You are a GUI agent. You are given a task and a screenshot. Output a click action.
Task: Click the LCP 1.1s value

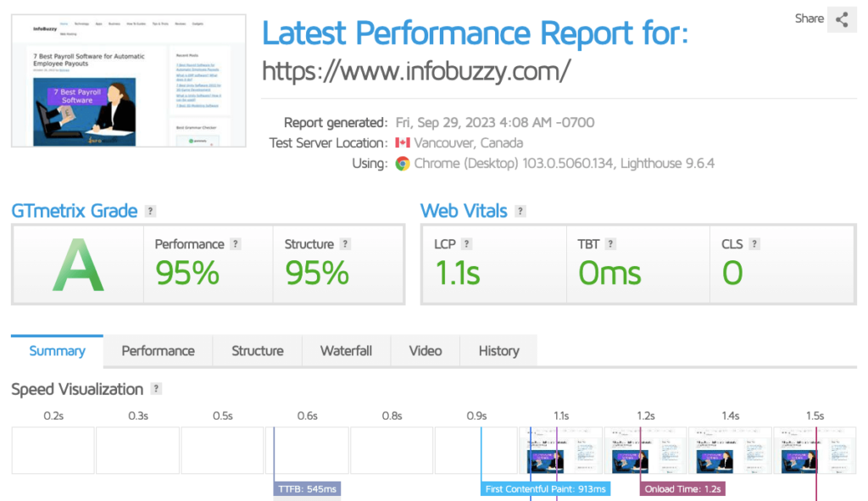coord(457,273)
